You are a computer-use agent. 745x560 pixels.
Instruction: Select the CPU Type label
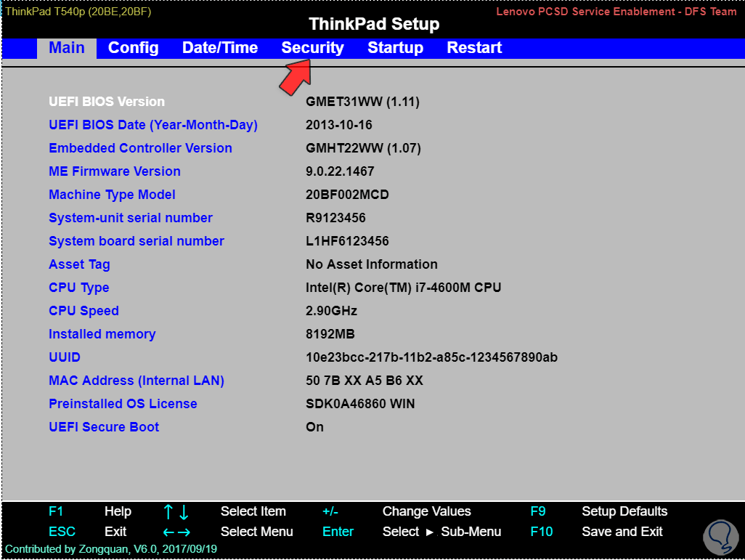[79, 288]
